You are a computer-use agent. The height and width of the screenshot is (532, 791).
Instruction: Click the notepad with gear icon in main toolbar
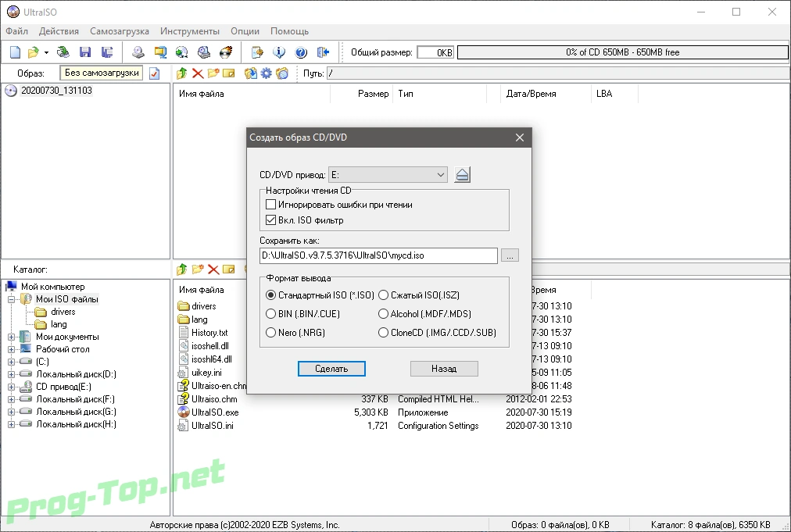[x=257, y=52]
